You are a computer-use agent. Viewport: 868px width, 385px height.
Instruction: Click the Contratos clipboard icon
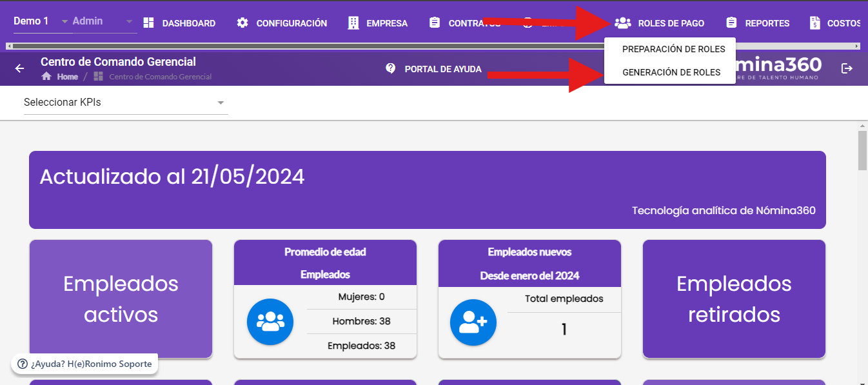435,23
